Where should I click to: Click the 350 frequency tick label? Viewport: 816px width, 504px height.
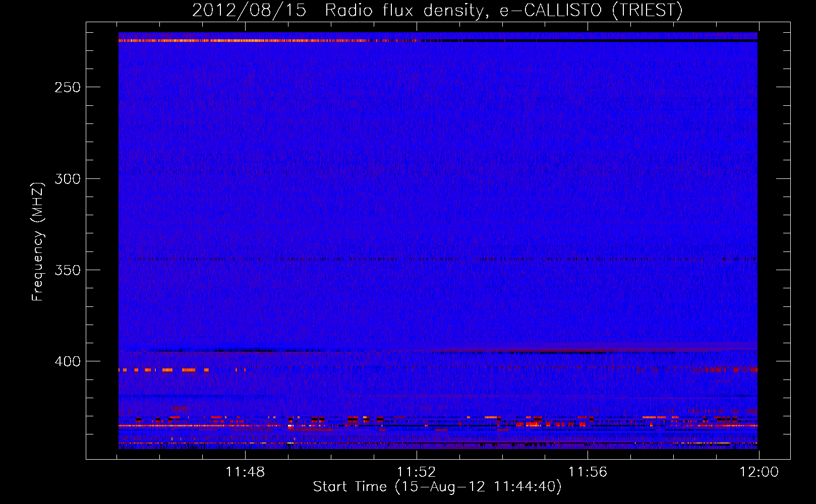click(68, 270)
